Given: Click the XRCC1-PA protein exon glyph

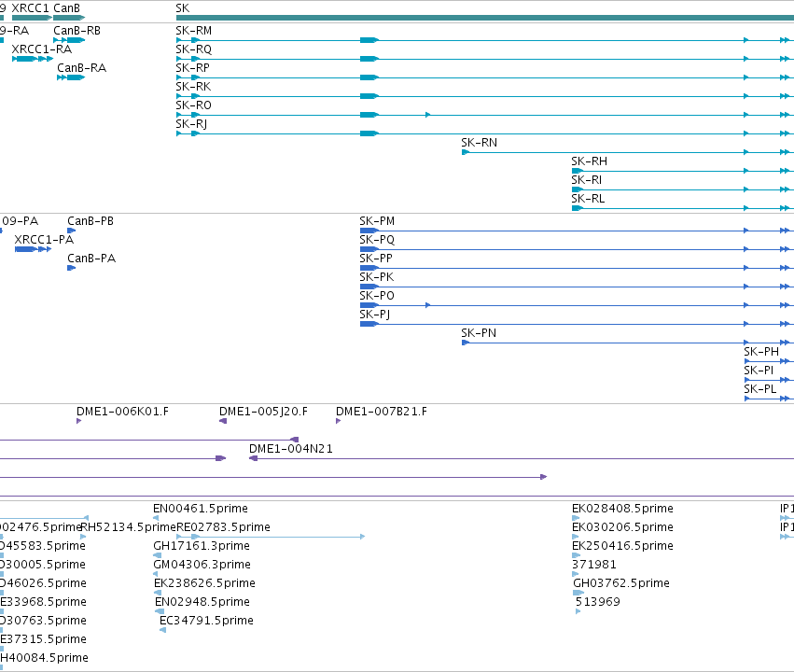Looking at the screenshot, I should (33, 249).
